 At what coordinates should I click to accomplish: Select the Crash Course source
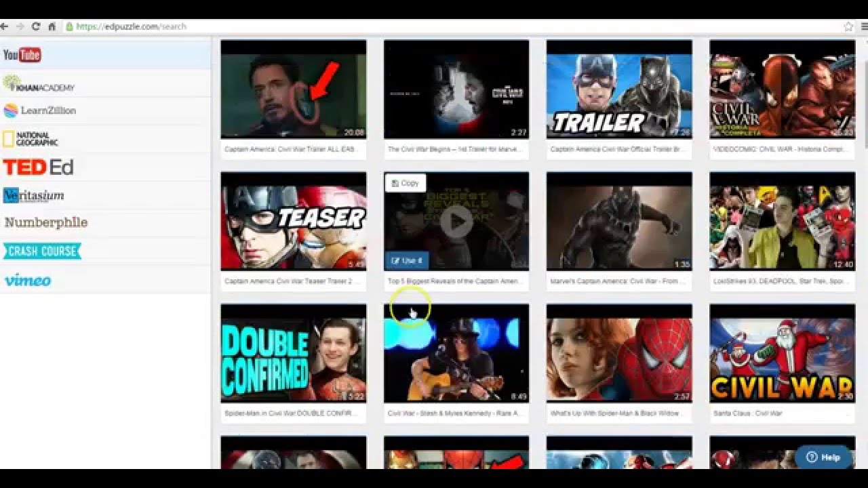click(105, 251)
